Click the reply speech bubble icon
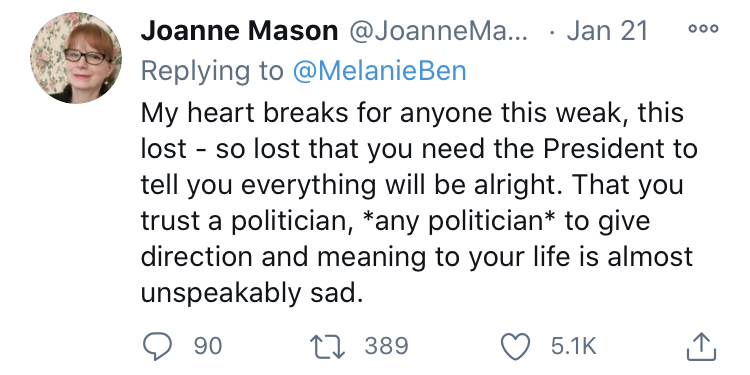 point(157,346)
